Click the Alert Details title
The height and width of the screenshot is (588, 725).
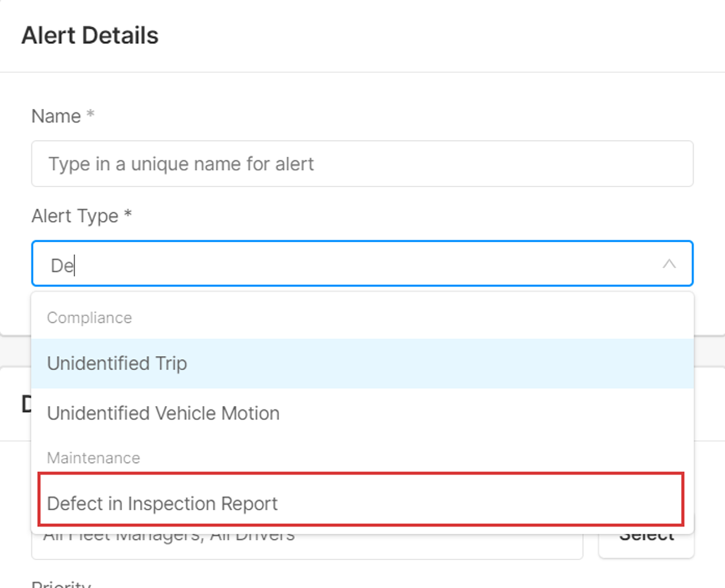pyautogui.click(x=89, y=35)
